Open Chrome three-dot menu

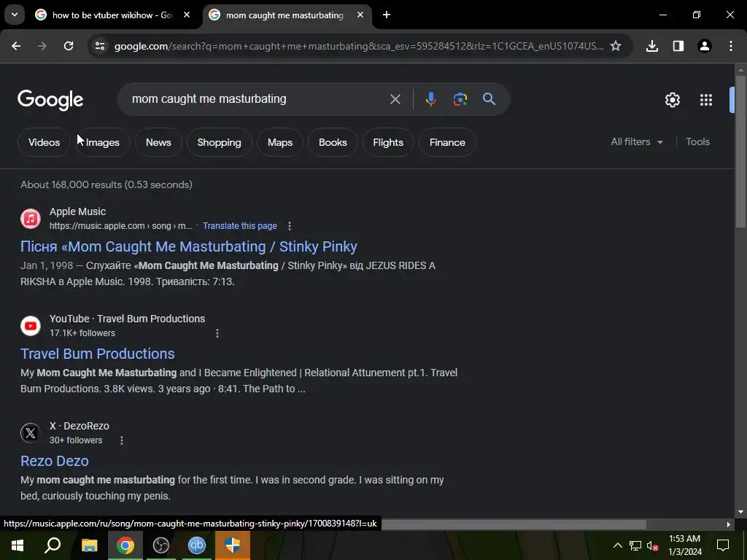point(731,46)
